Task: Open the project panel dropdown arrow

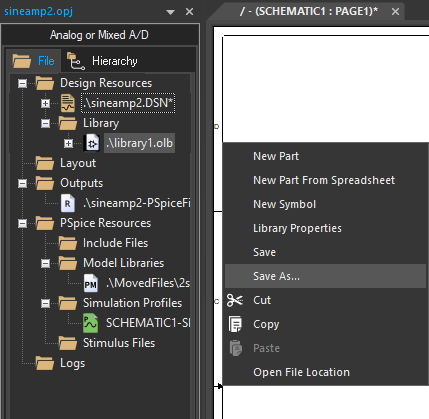Action: pos(170,12)
